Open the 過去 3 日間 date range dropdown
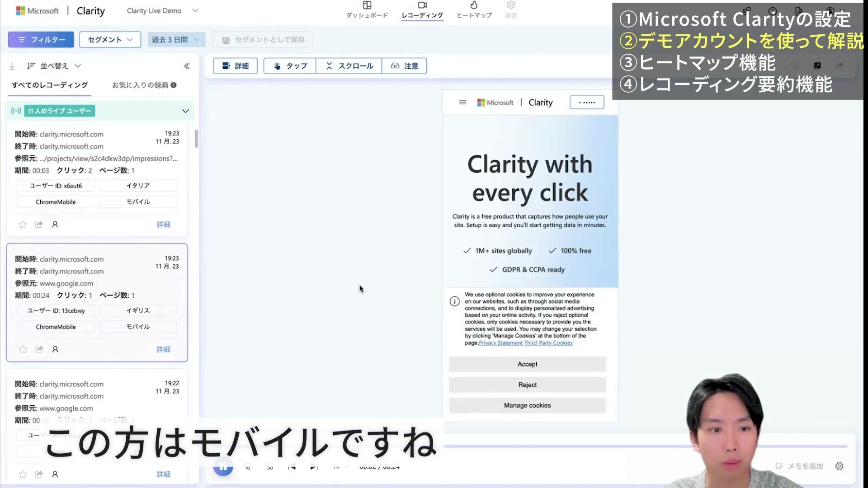 [176, 40]
